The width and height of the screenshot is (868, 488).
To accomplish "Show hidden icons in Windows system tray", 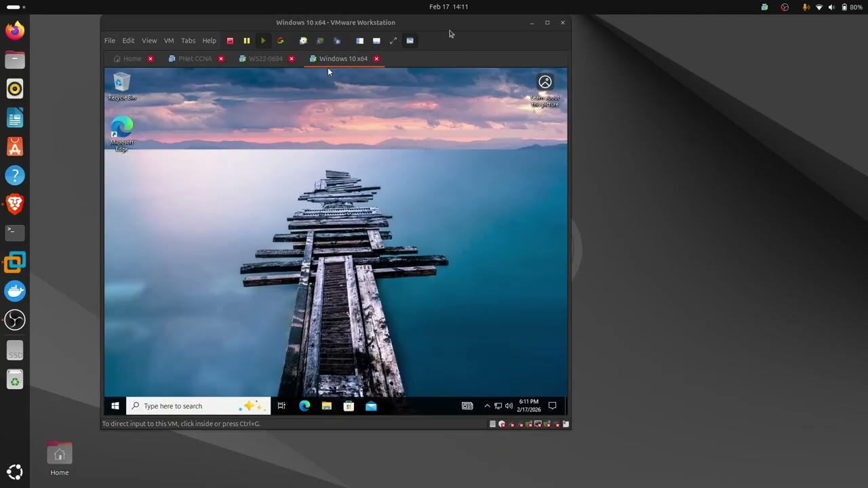I will (x=487, y=406).
